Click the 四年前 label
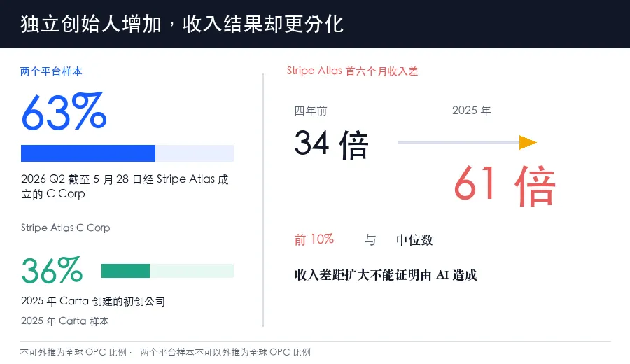 311,111
